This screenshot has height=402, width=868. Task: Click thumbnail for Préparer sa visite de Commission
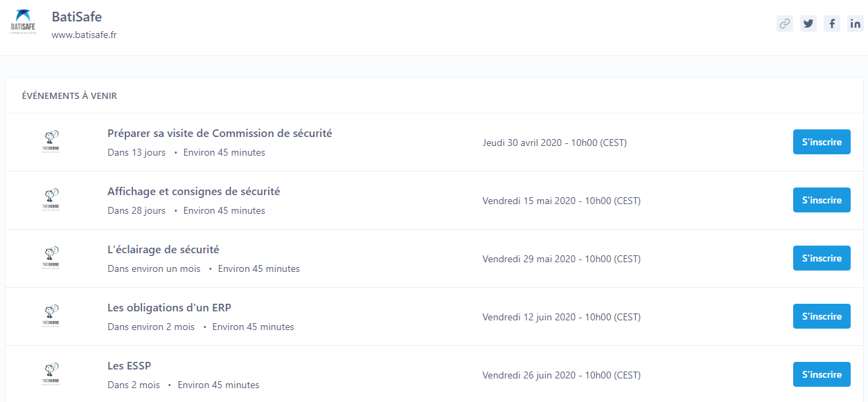(51, 142)
